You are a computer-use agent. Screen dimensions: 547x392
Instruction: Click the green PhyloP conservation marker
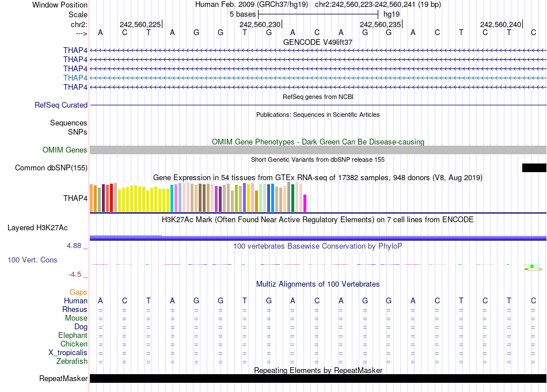[x=532, y=267]
